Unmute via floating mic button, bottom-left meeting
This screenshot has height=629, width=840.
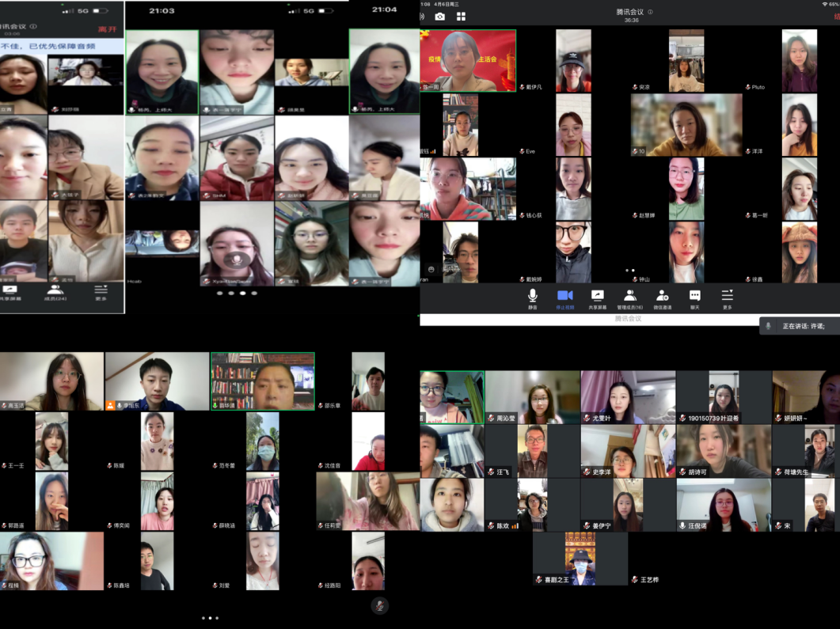tap(379, 605)
